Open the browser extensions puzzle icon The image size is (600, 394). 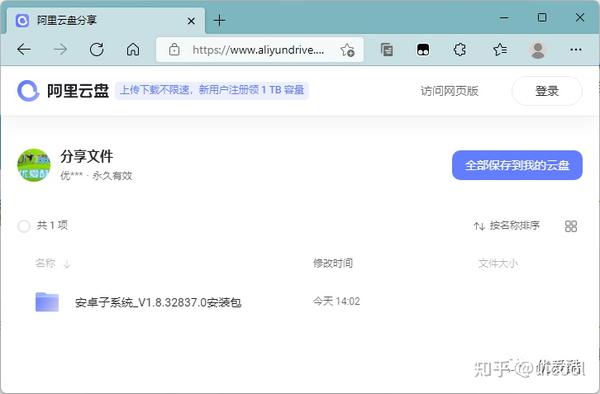pos(460,50)
